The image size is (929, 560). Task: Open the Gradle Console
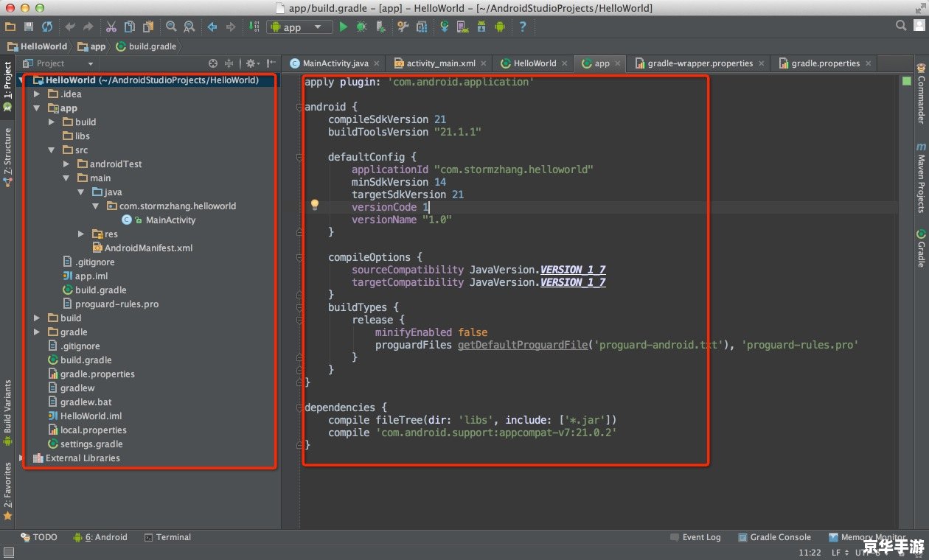775,537
